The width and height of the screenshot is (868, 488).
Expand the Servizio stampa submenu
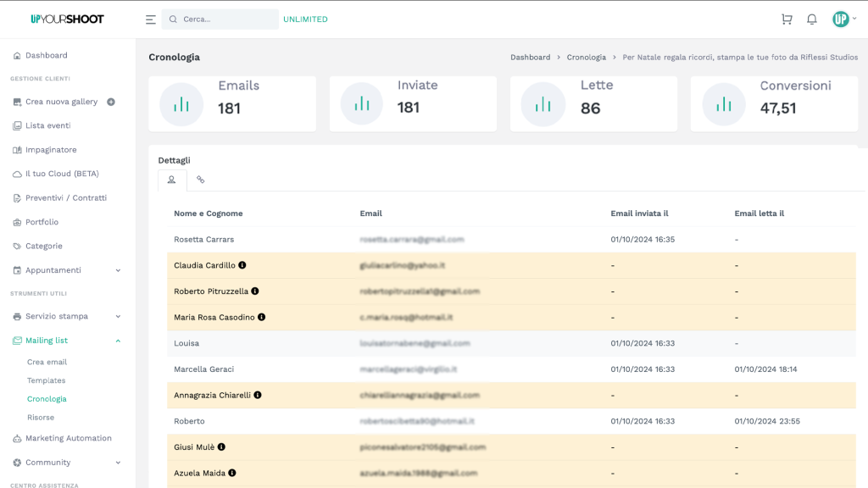point(118,316)
